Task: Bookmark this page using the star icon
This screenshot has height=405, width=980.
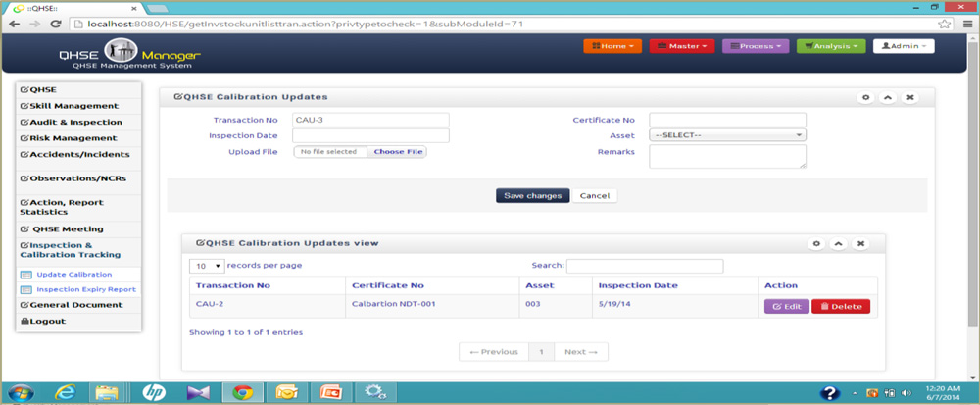Action: pos(944,23)
